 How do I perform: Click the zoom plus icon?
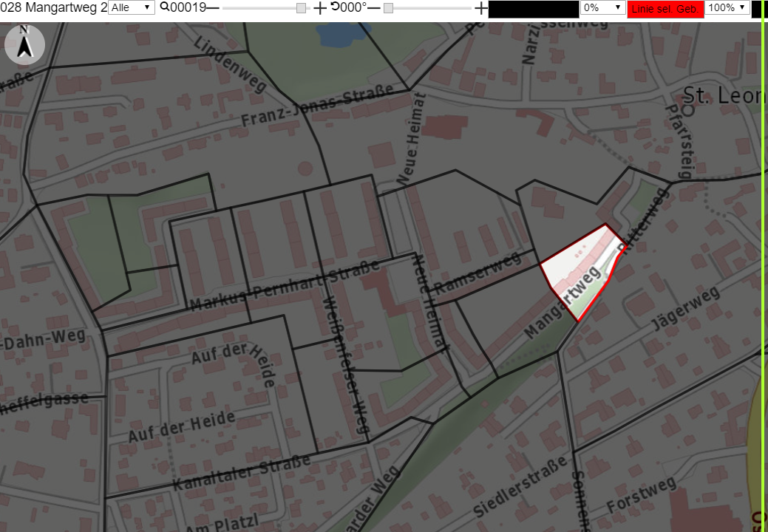pos(319,8)
